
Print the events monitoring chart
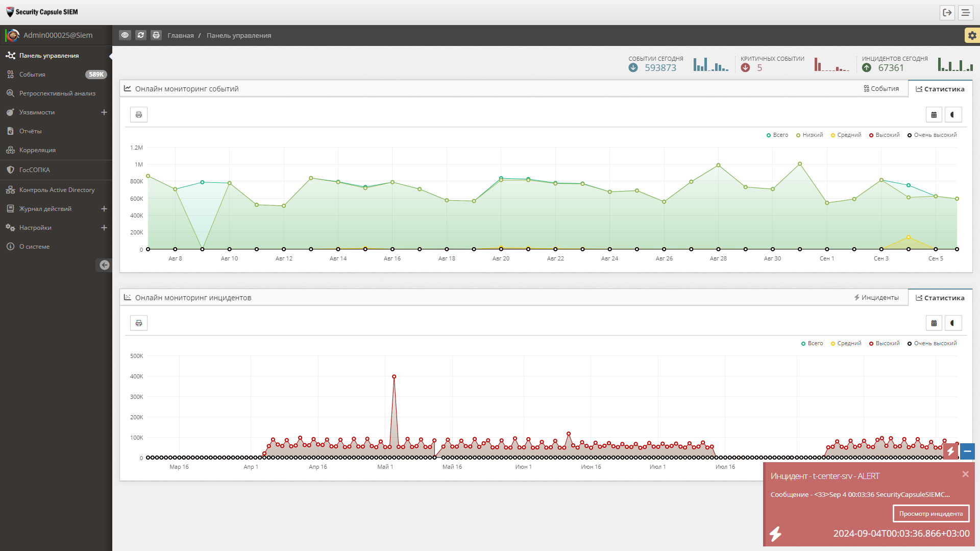point(139,114)
